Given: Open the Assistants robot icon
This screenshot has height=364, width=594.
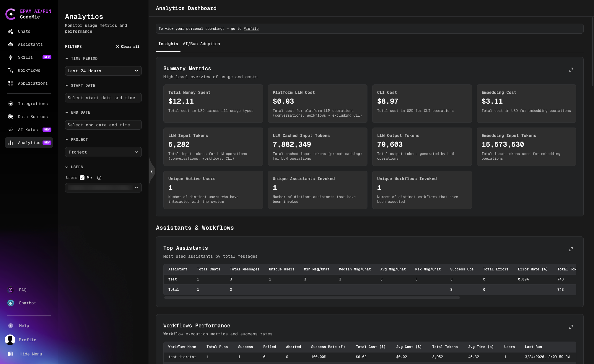Looking at the screenshot, I should point(11,44).
